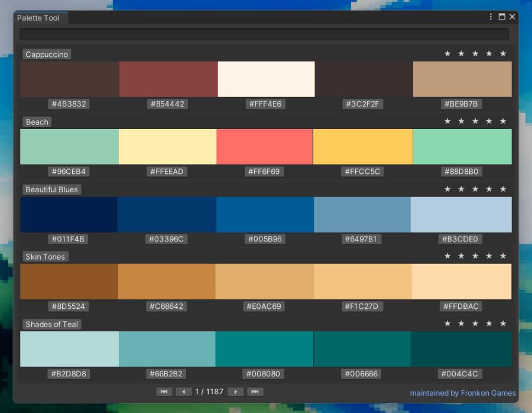The width and height of the screenshot is (532, 413).
Task: Click the page indicator 1 / 1187
Action: 209,392
